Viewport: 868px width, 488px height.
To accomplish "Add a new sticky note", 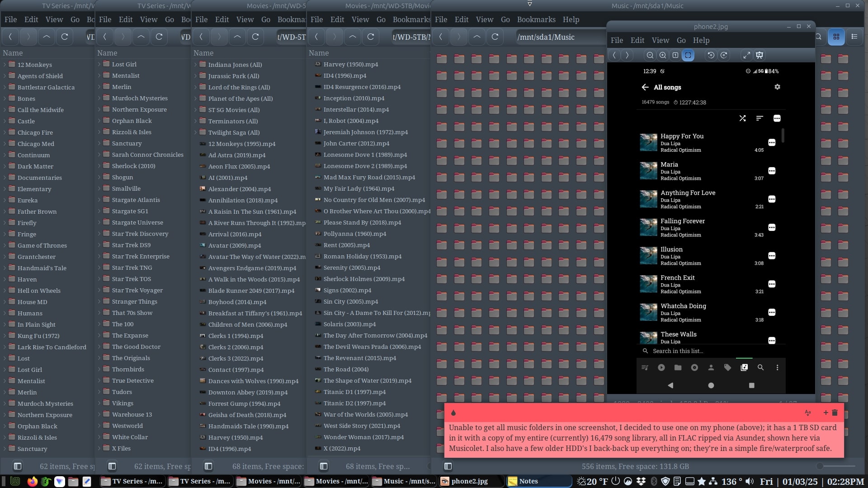I will pyautogui.click(x=826, y=413).
